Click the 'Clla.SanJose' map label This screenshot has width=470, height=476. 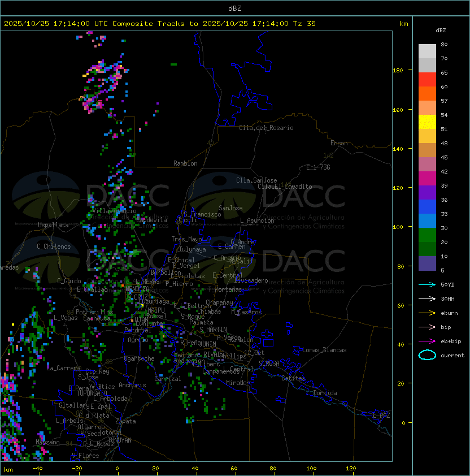(x=256, y=180)
